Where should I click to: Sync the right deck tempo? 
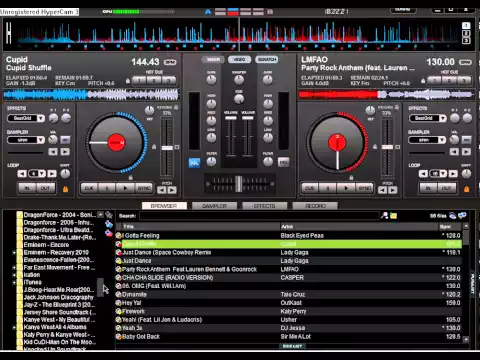point(365,188)
